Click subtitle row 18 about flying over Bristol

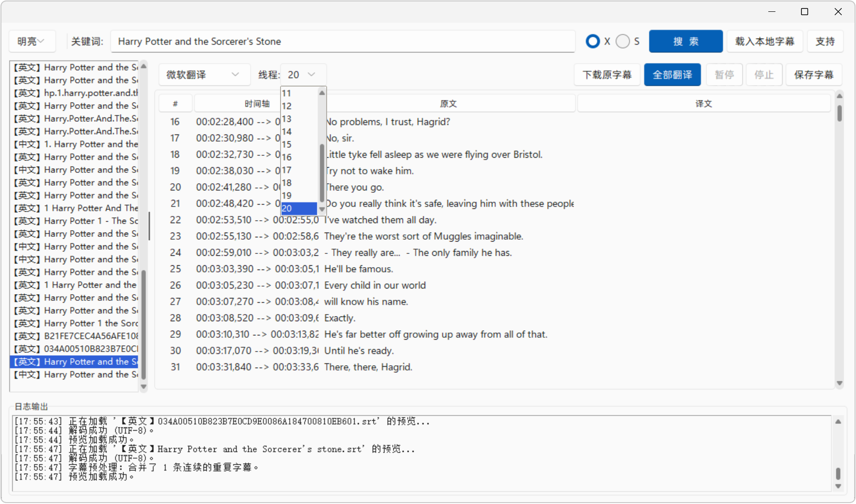(495, 154)
